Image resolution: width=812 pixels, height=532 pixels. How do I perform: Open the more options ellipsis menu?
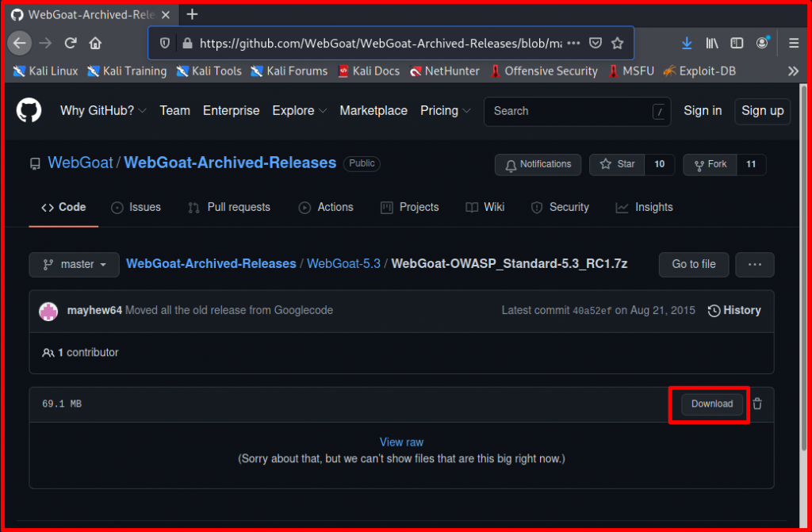click(754, 264)
